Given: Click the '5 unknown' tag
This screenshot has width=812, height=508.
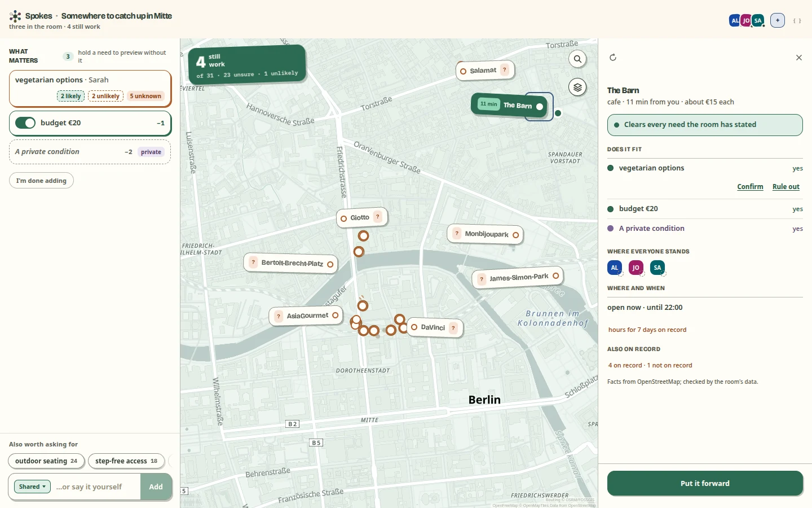Looking at the screenshot, I should click(145, 96).
